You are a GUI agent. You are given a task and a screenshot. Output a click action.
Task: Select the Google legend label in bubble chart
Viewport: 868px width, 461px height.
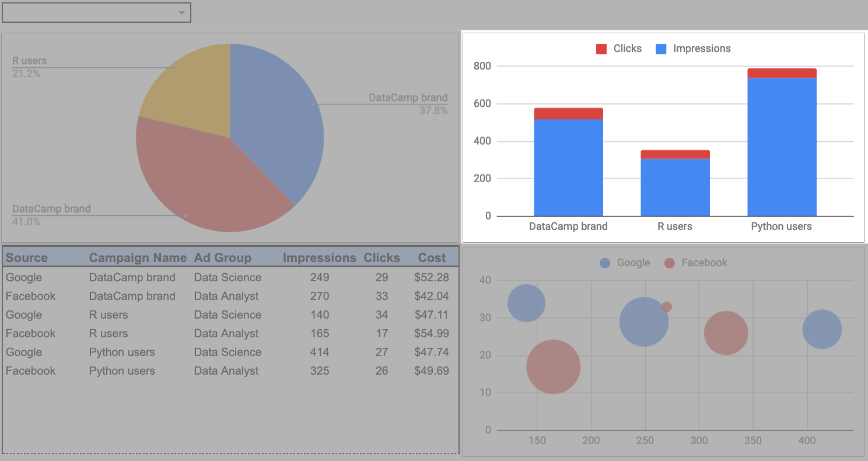633,263
